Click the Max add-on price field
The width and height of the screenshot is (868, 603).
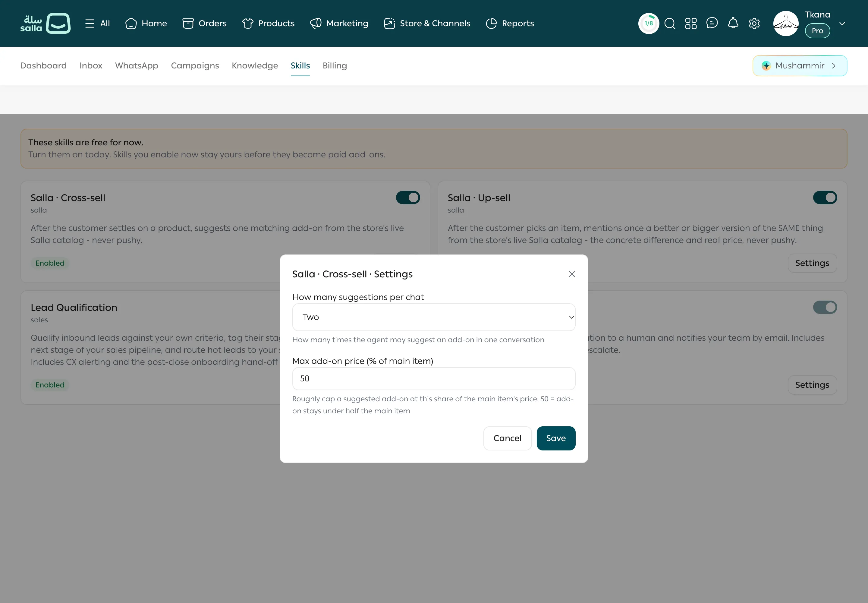coord(434,379)
